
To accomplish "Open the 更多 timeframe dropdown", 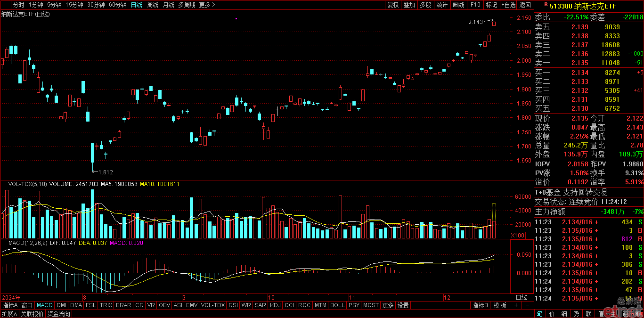I will [x=207, y=5].
